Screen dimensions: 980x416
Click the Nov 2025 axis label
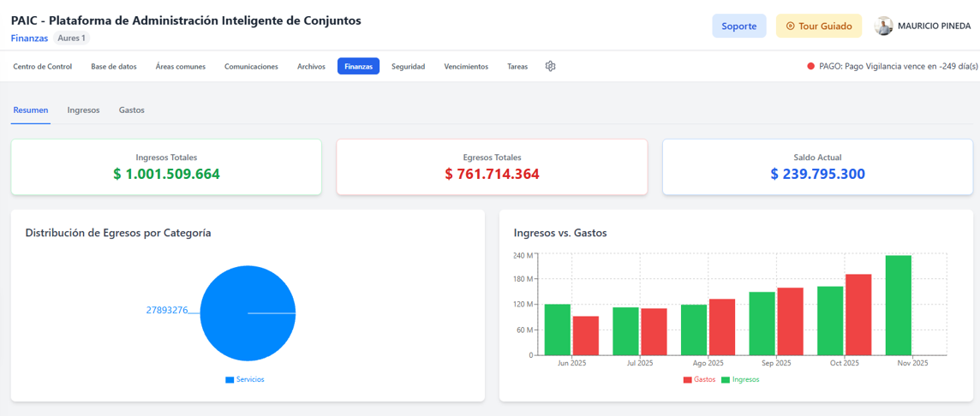913,363
